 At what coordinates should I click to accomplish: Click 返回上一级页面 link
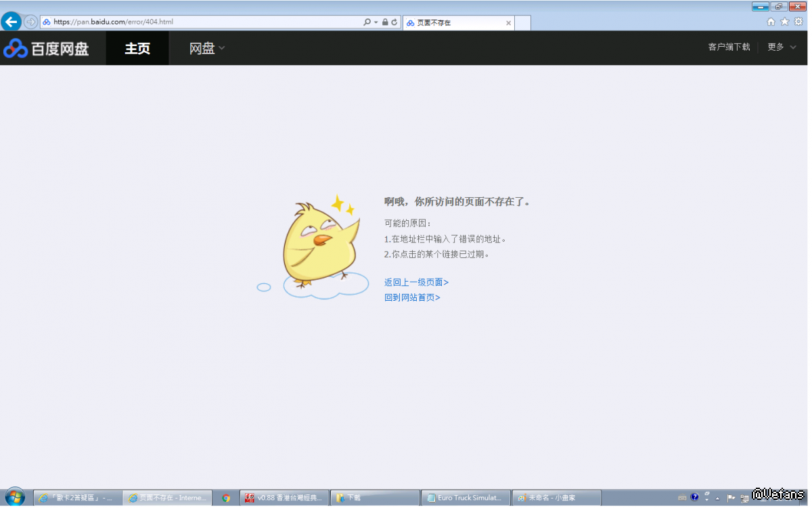pyautogui.click(x=416, y=282)
